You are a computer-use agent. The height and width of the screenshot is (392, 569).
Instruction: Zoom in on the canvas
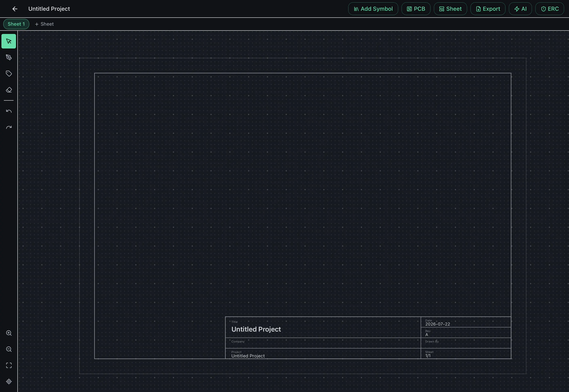pyautogui.click(x=9, y=333)
